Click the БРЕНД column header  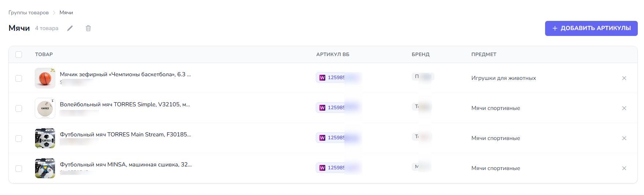point(421,54)
